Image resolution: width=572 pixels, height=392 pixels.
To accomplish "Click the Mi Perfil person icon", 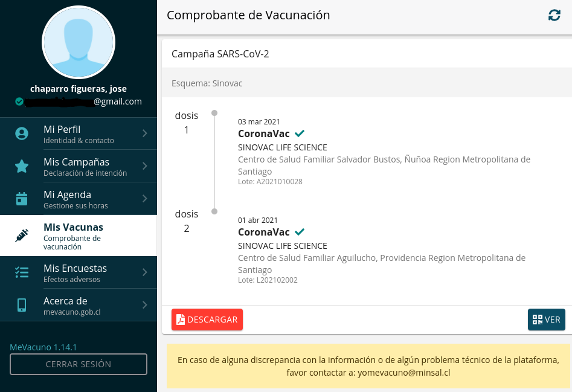I will 22,134.
